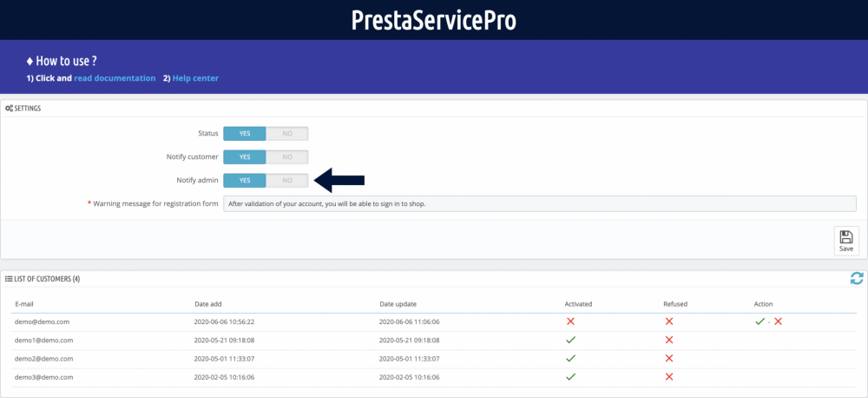Screen dimensions: 868x398
Task: Click Activated check mark for demo3@demo.com
Action: click(x=570, y=377)
